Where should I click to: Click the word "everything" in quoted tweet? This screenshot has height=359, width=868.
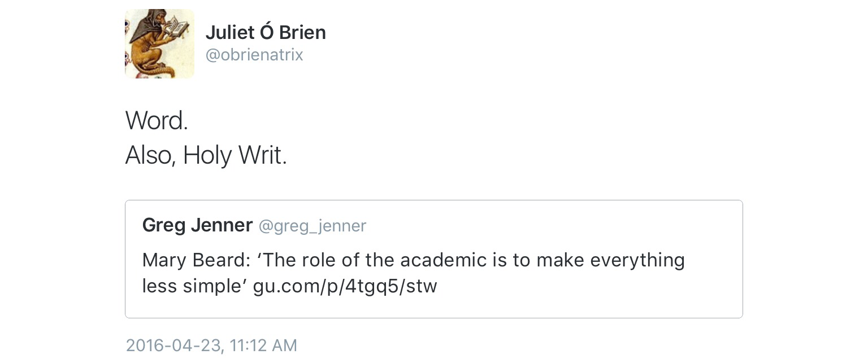[x=637, y=260]
